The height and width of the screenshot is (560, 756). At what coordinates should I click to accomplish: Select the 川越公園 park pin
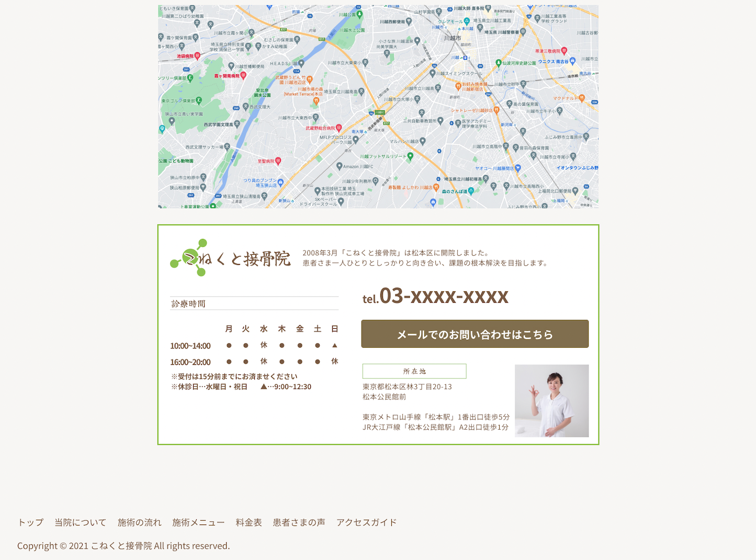click(x=360, y=14)
